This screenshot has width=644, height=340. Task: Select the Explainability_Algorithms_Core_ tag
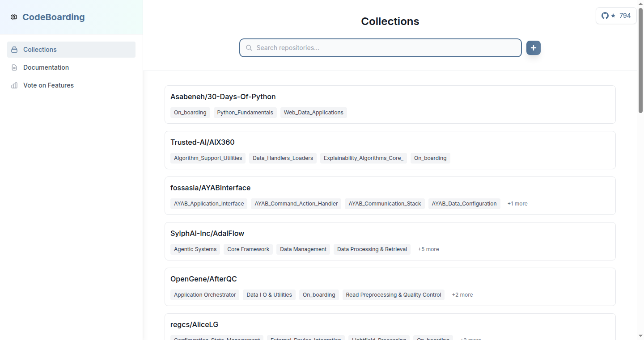364,158
